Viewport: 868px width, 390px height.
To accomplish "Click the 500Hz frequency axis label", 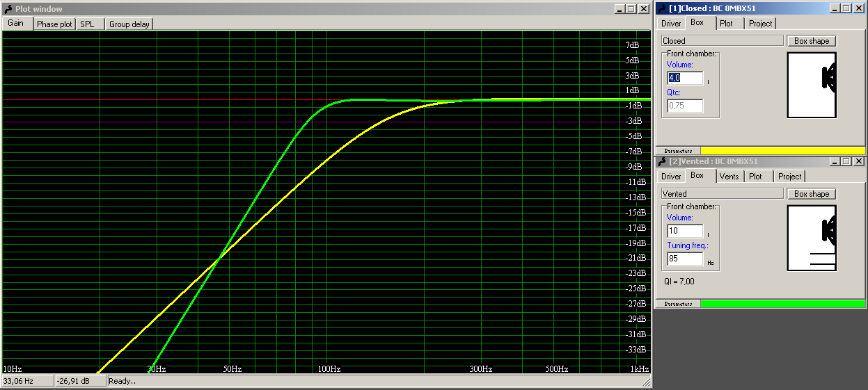I will click(556, 369).
